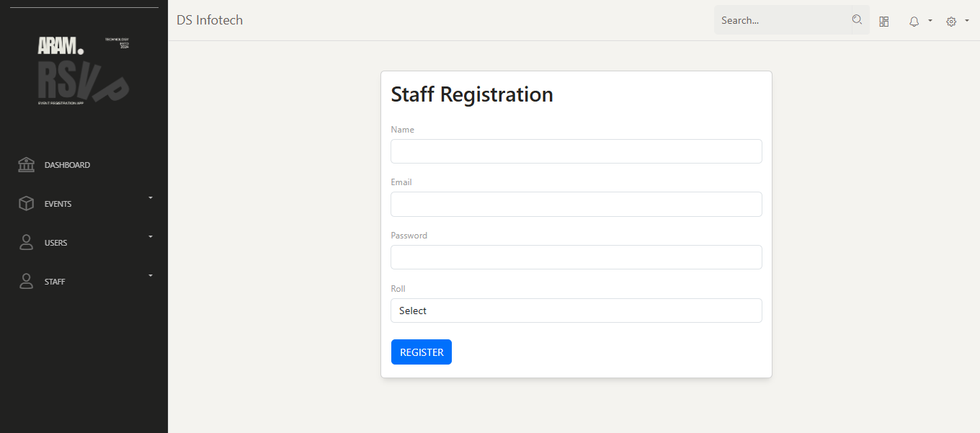This screenshot has width=980, height=433.
Task: Expand the Events menu arrow
Action: (x=151, y=197)
